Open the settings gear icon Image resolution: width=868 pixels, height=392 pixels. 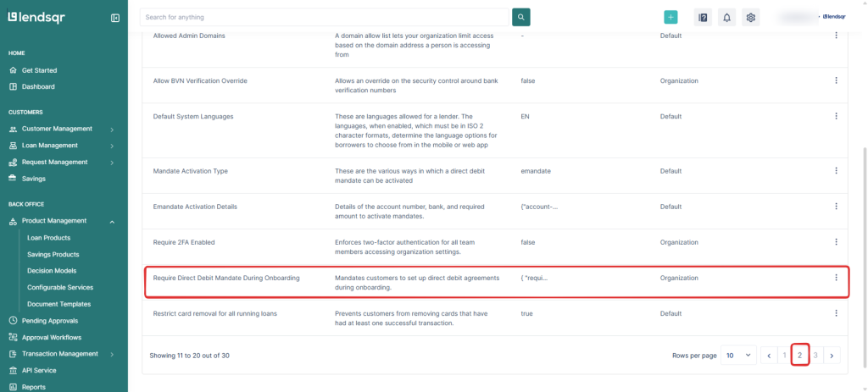point(750,17)
